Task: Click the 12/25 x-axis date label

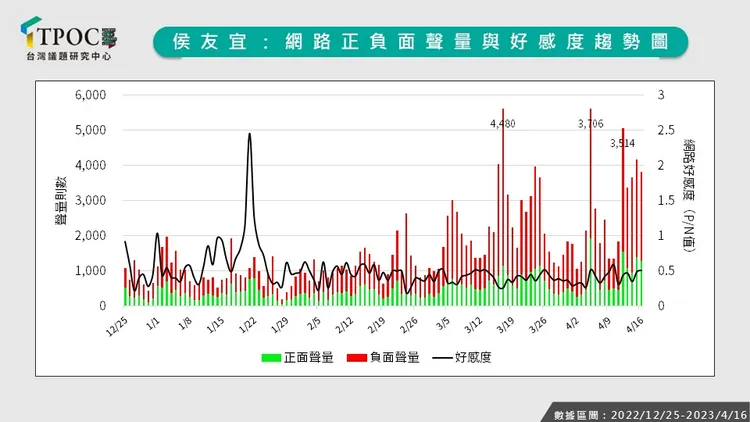Action: point(117,326)
